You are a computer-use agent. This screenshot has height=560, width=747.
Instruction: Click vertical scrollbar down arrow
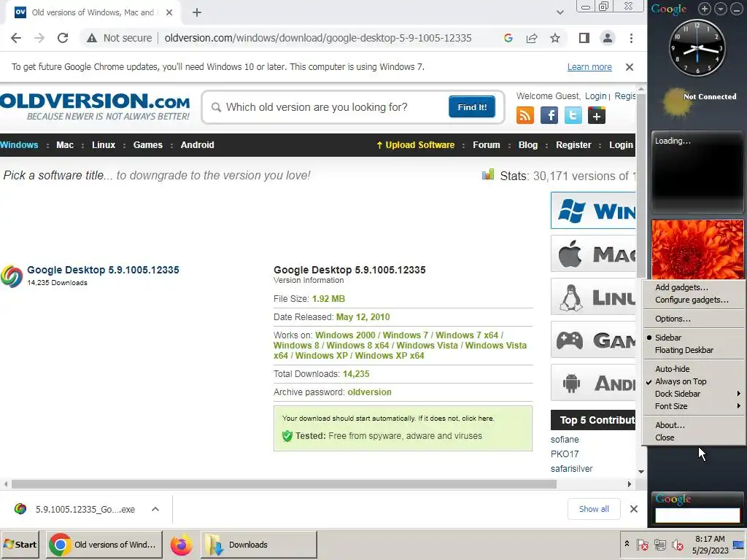[641, 472]
